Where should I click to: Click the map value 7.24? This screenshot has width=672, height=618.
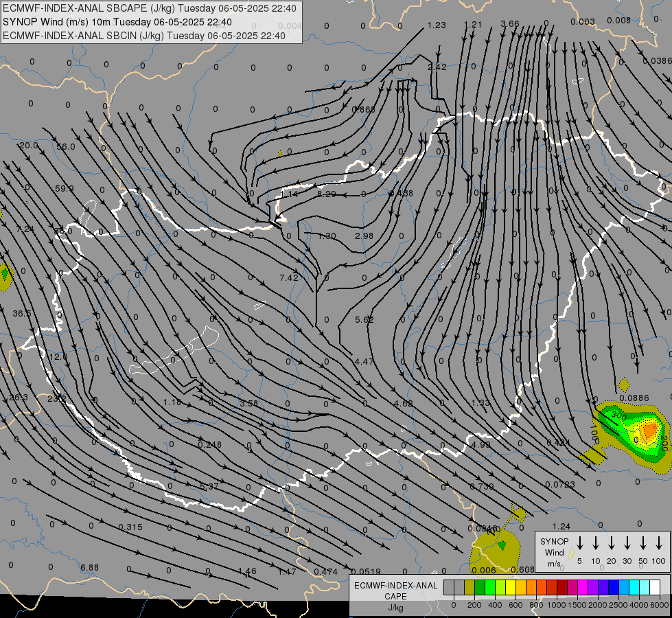pyautogui.click(x=25, y=229)
